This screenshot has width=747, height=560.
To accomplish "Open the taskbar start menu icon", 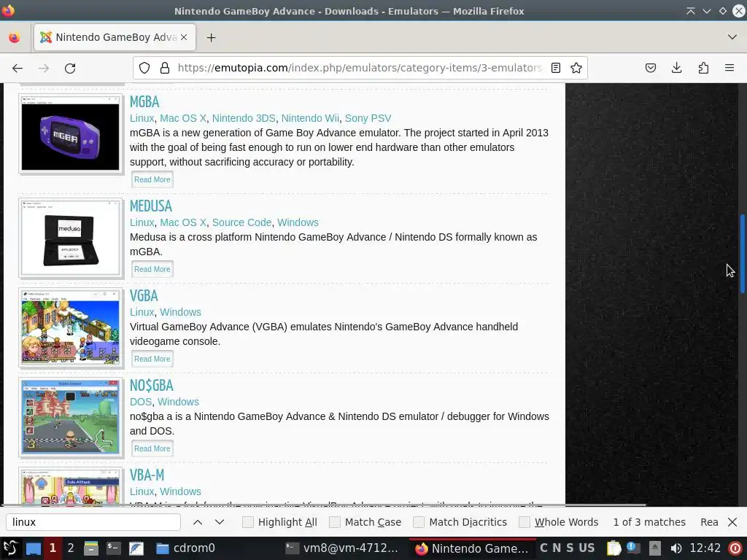I will pyautogui.click(x=10, y=548).
